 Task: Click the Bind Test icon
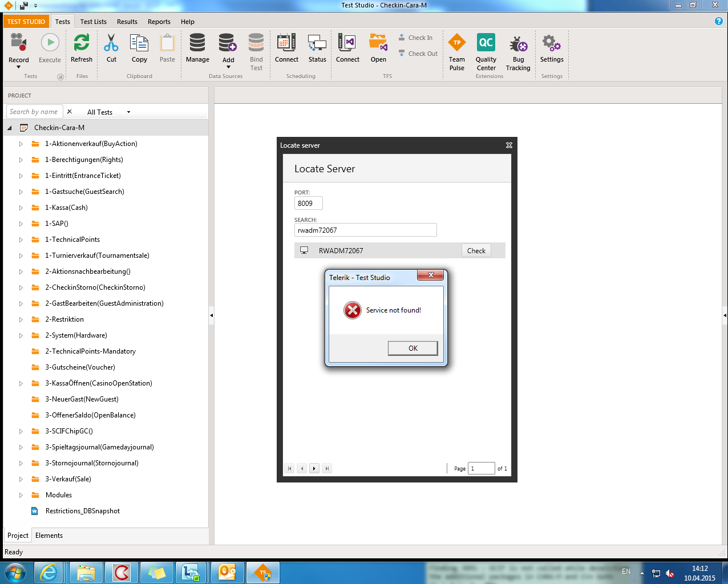[256, 43]
